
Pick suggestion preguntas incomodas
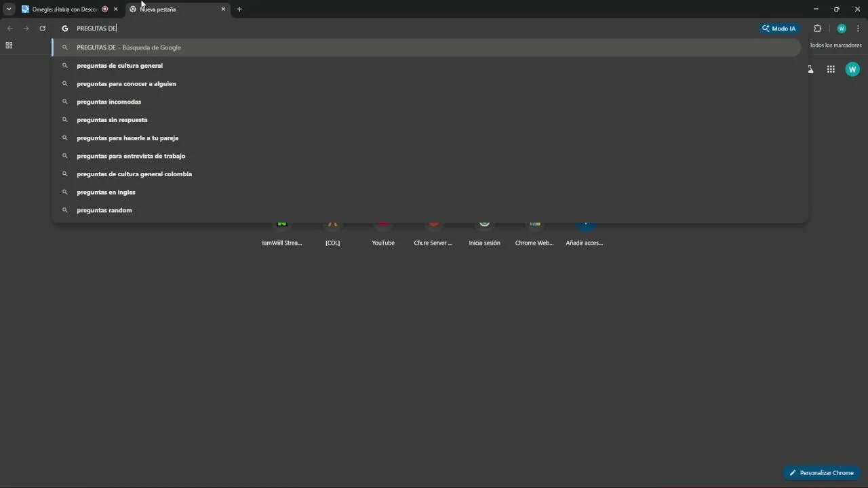pyautogui.click(x=427, y=102)
